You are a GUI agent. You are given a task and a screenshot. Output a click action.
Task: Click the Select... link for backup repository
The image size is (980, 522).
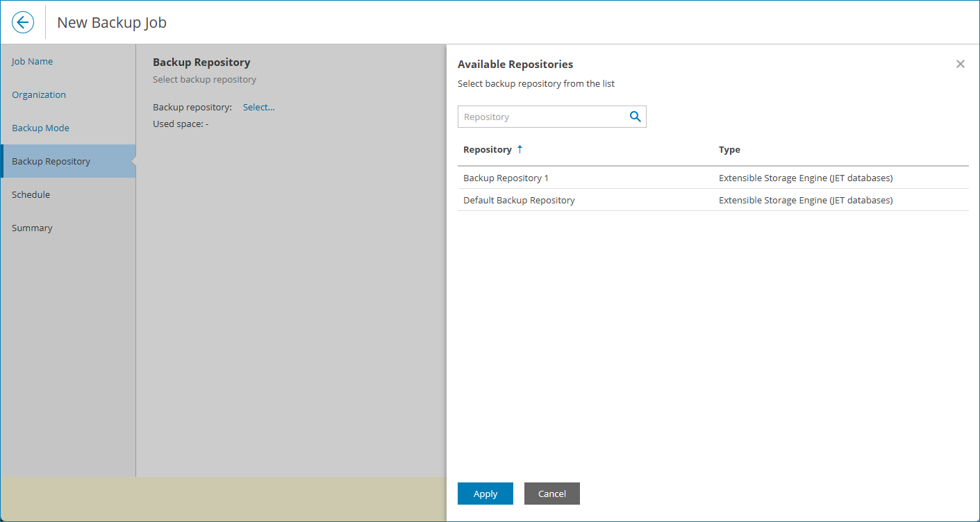pyautogui.click(x=258, y=107)
